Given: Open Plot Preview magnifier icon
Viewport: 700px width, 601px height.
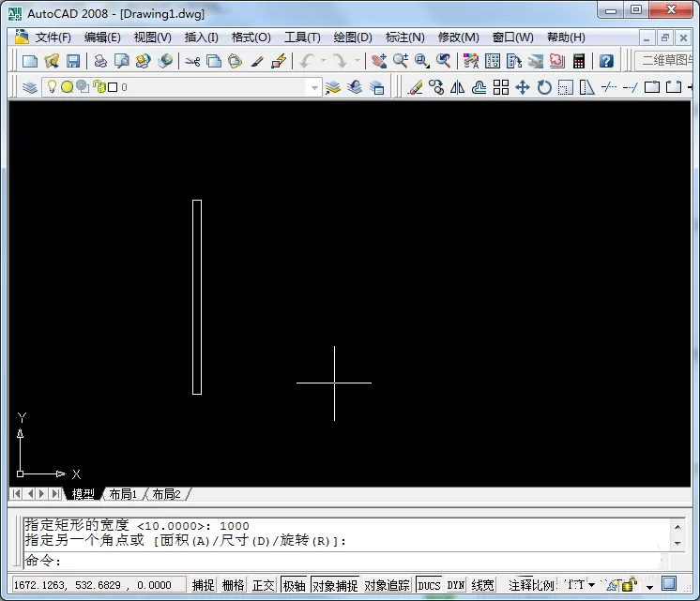Looking at the screenshot, I should [x=121, y=61].
